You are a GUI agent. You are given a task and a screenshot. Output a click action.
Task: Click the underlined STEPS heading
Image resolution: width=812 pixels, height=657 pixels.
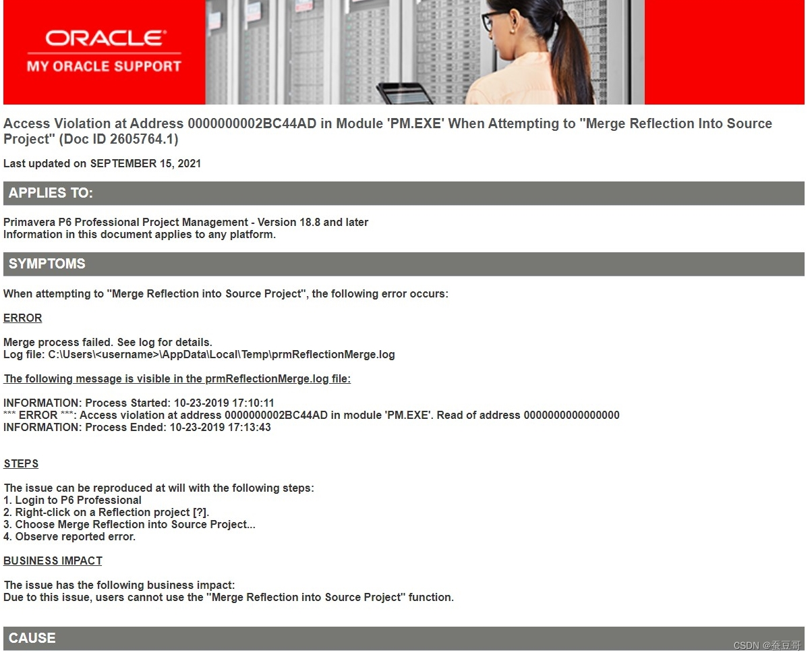click(x=21, y=464)
